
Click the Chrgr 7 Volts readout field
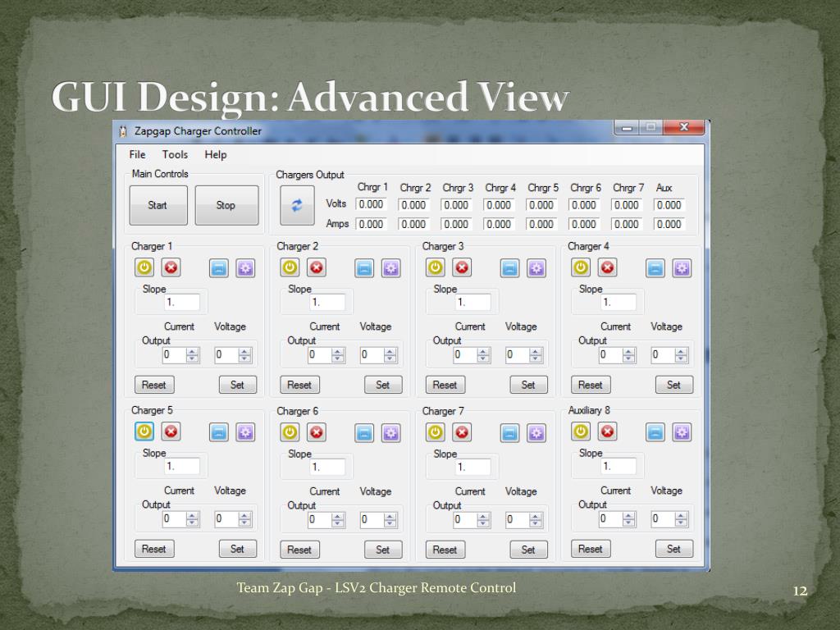[x=626, y=204]
